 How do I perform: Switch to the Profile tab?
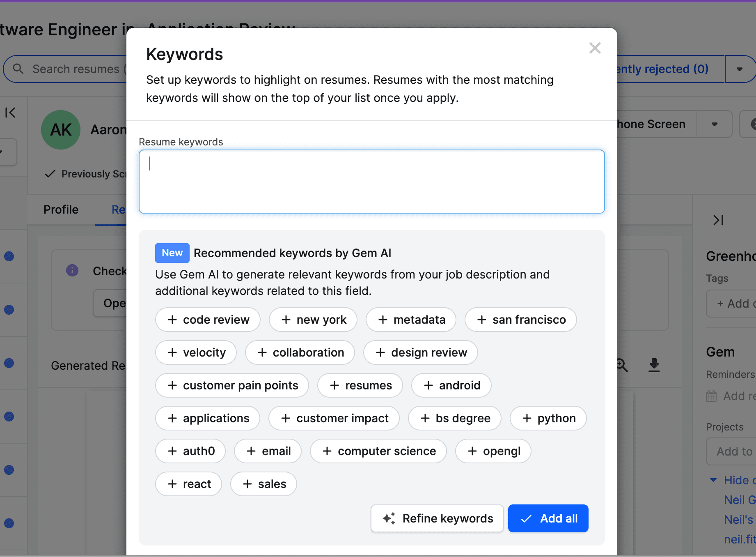click(x=61, y=209)
